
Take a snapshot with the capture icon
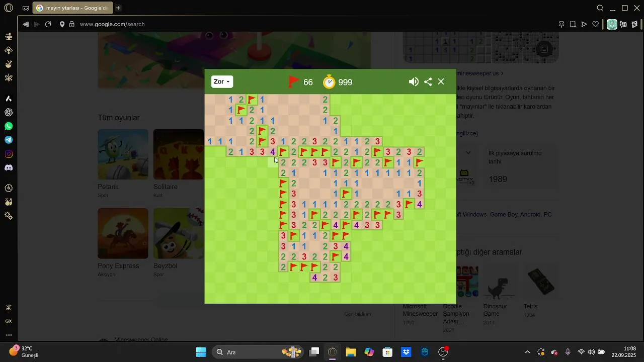[x=573, y=24]
